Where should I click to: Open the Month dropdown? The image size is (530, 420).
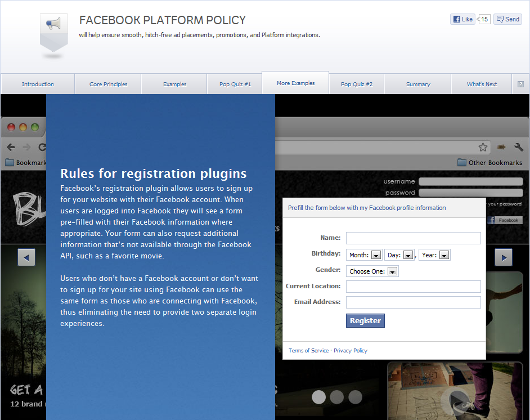(x=364, y=255)
